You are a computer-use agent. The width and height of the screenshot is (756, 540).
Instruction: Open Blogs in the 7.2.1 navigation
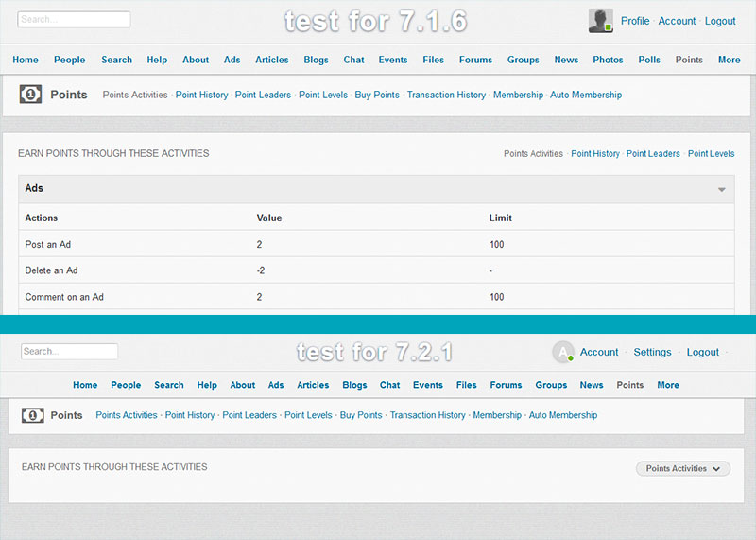point(354,385)
